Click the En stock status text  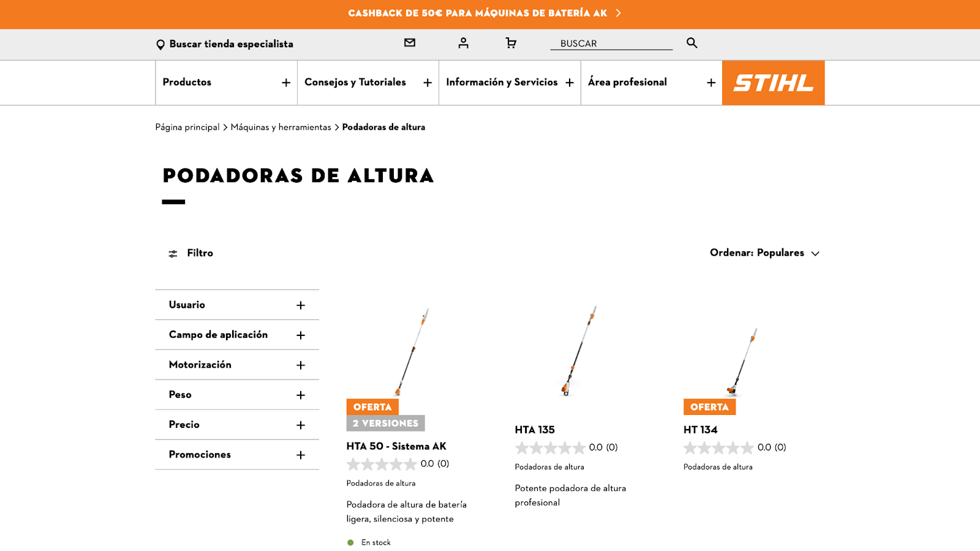(x=376, y=543)
